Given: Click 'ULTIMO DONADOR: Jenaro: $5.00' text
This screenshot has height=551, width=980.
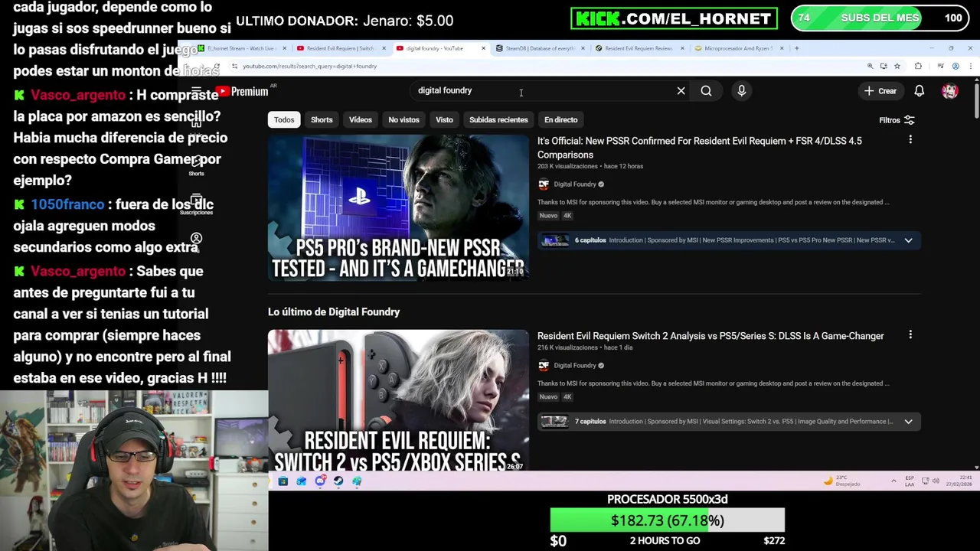Looking at the screenshot, I should [345, 21].
